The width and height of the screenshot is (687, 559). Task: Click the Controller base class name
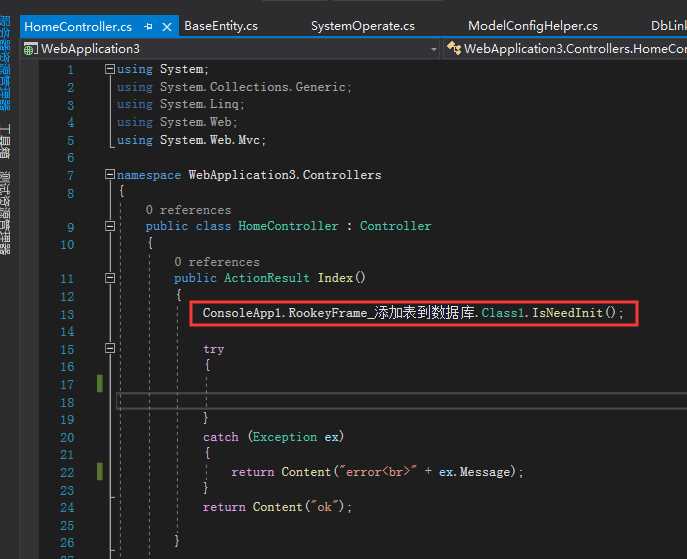tap(396, 226)
